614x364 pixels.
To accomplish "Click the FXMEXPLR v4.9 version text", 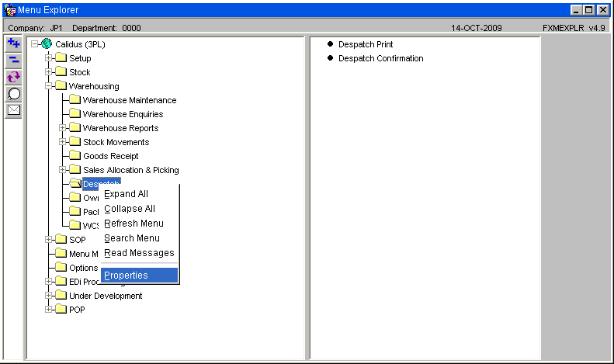I will click(x=574, y=28).
